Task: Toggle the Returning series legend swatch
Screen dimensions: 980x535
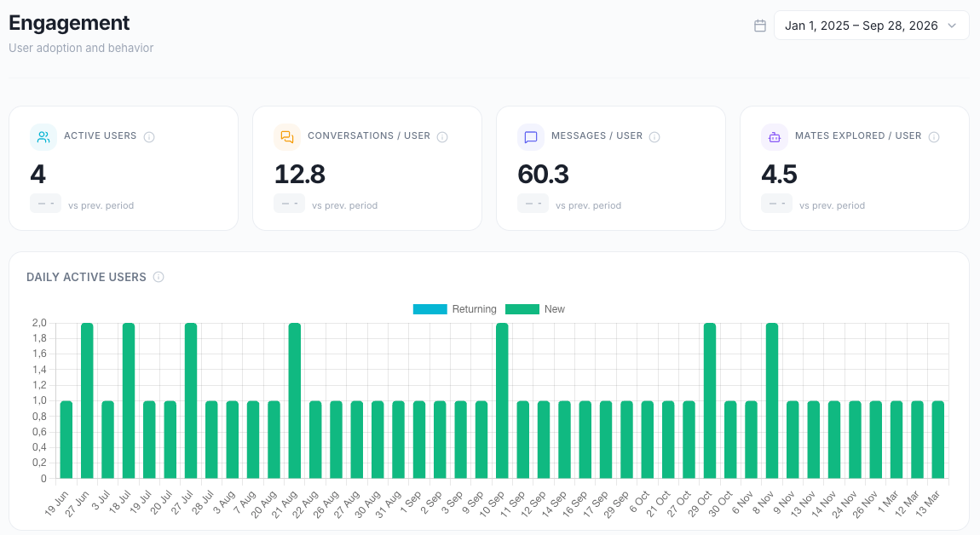Action: tap(430, 308)
